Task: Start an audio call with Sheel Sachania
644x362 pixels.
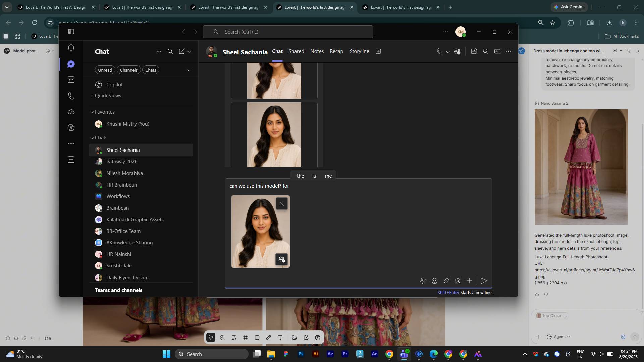Action: click(x=439, y=51)
